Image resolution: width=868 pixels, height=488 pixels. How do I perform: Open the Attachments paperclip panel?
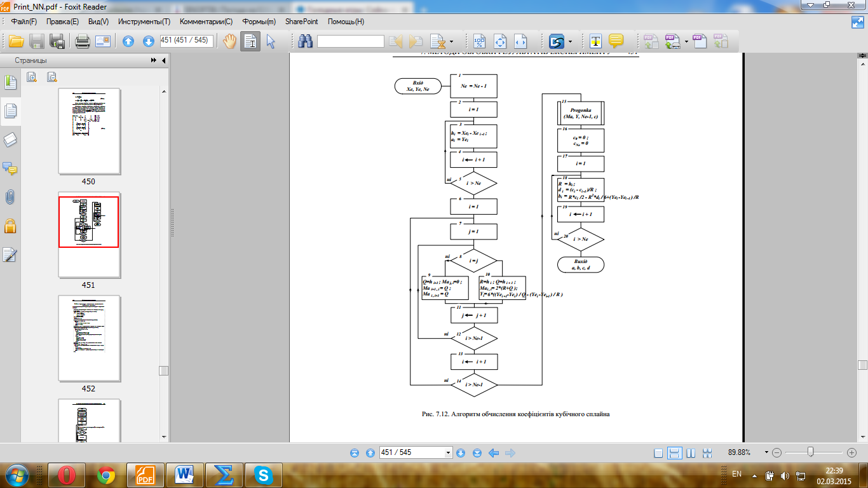(x=10, y=197)
